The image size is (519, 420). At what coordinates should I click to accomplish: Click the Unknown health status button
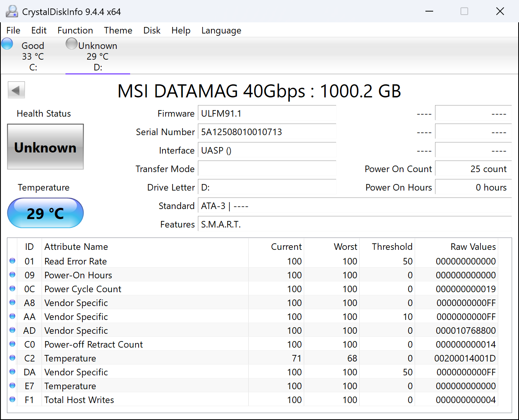[x=45, y=147]
